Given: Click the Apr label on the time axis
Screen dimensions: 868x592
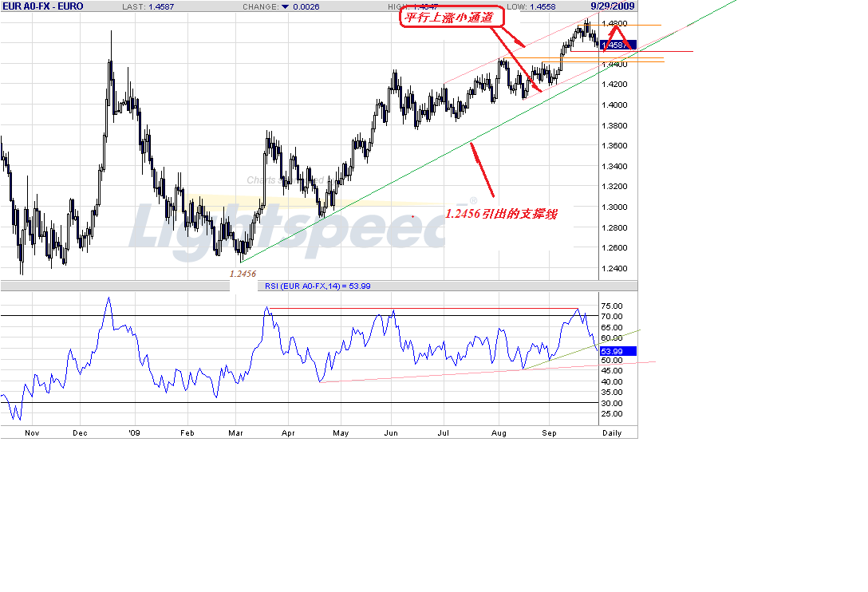Looking at the screenshot, I should [288, 433].
